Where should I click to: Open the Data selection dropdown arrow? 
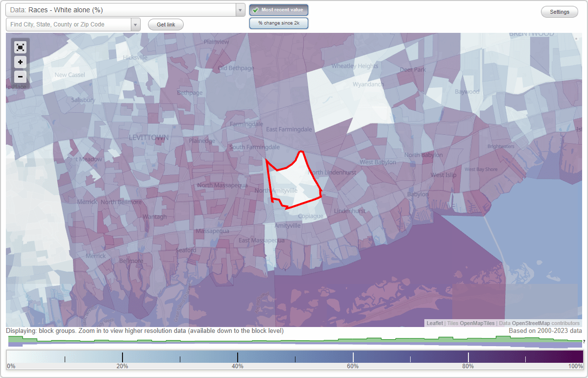point(239,9)
